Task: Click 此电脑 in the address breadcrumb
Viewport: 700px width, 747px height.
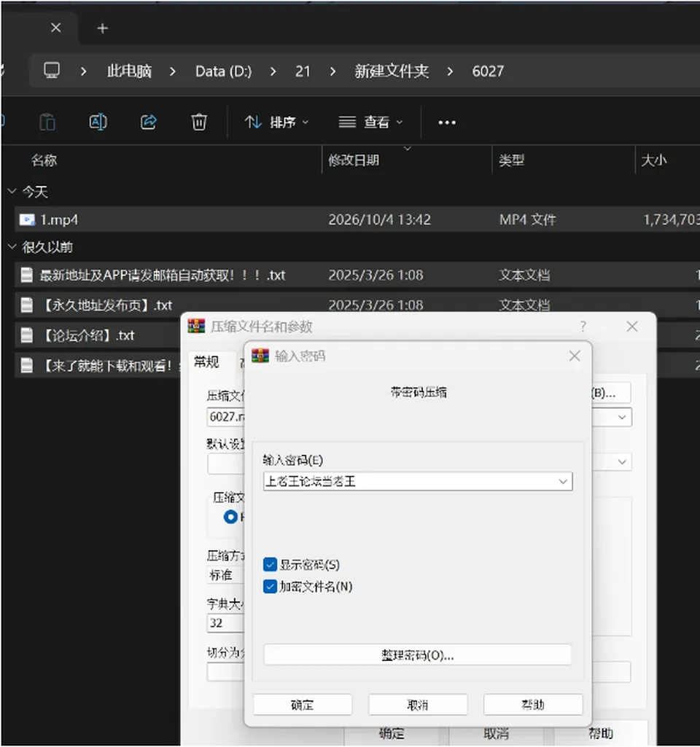Action: click(x=129, y=71)
